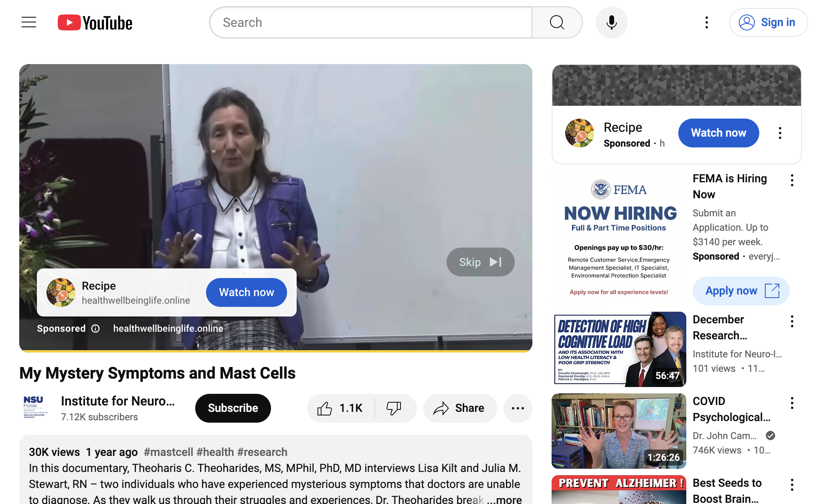The height and width of the screenshot is (504, 821).
Task: Expand description with ...more
Action: pos(504,499)
